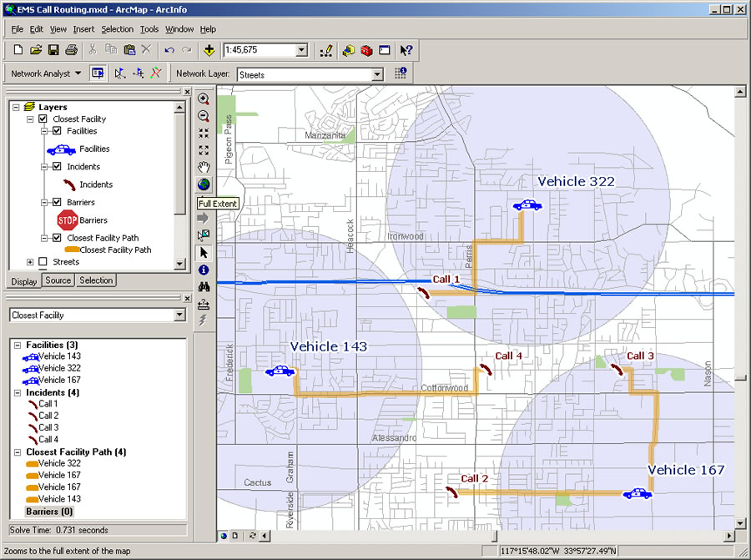Click the Save map icon
Screen dimensions: 751x560
pyautogui.click(x=53, y=51)
